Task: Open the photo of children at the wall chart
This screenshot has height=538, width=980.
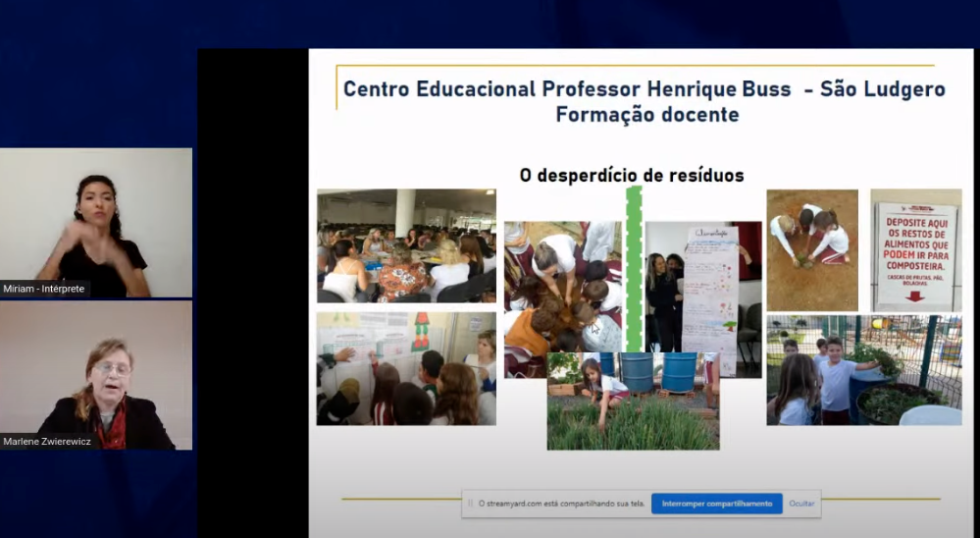Action: click(x=406, y=369)
